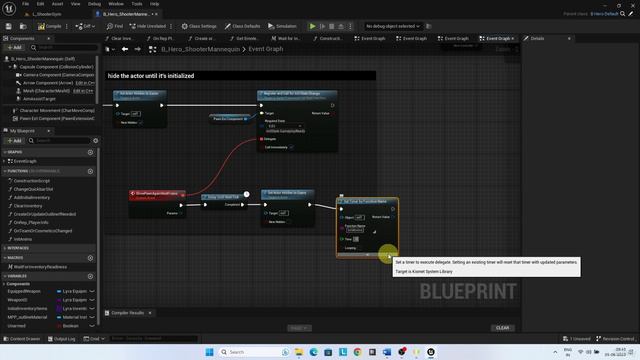This screenshot has height=360, width=640.
Task: Click the green Play button
Action: tap(312, 26)
